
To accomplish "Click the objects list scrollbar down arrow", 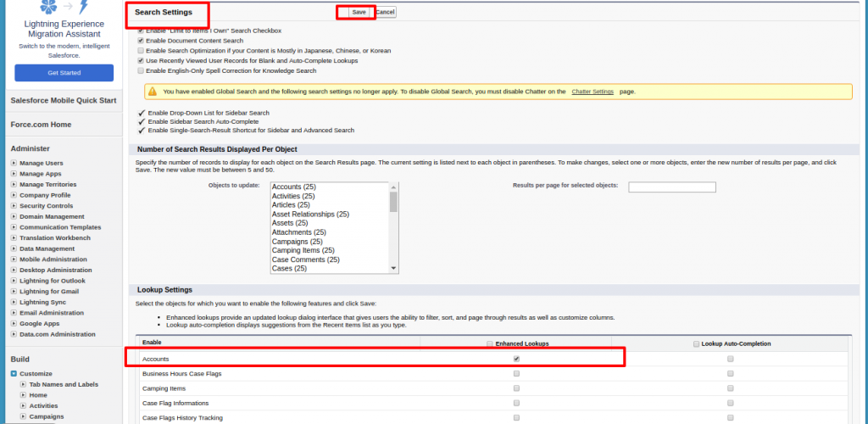I will tap(393, 268).
